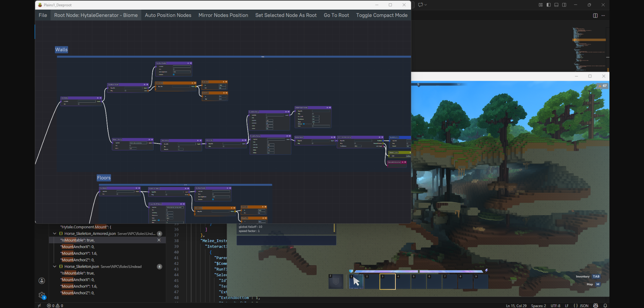Select hotbar slot 1 in game
644x308 pixels.
(356, 282)
